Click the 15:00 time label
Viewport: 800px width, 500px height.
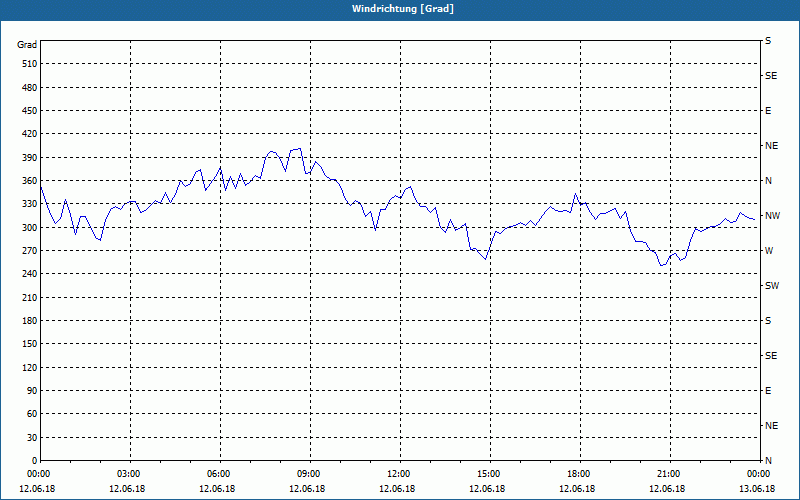[488, 474]
